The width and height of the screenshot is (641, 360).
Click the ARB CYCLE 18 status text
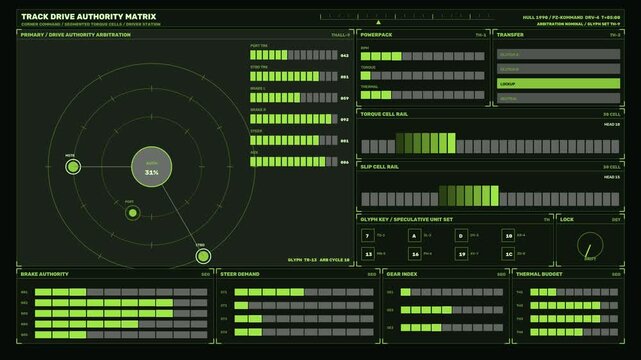pos(334,260)
